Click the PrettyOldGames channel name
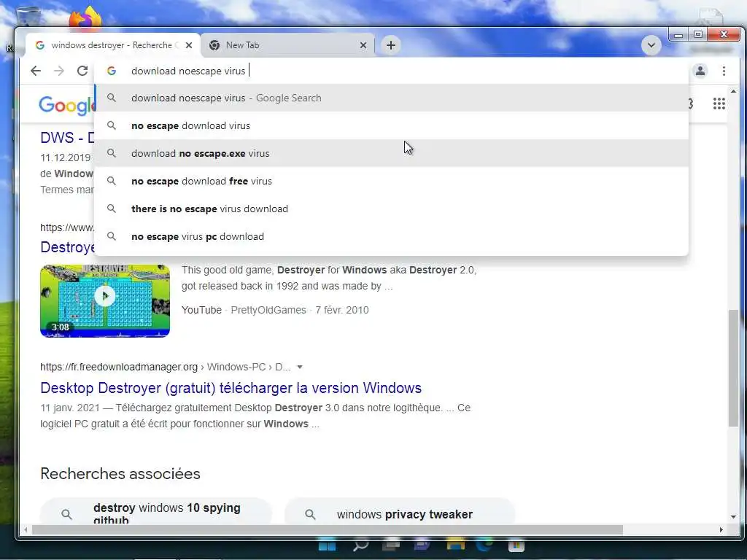Image resolution: width=747 pixels, height=560 pixels. [x=268, y=310]
